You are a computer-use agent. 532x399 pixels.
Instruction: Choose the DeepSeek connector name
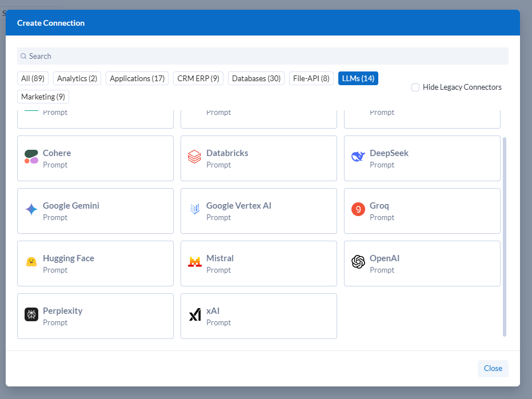(389, 153)
